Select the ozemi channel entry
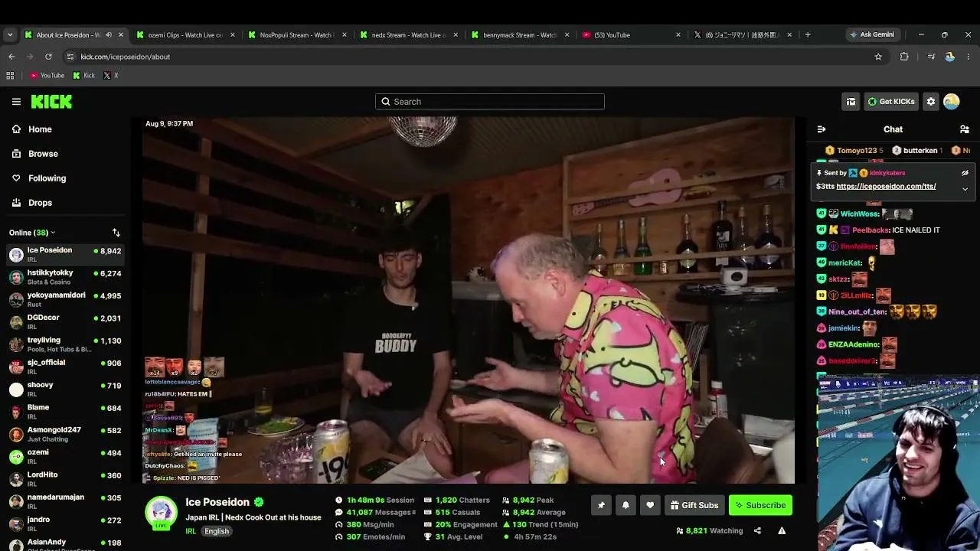Viewport: 980px width, 551px height. click(x=64, y=457)
